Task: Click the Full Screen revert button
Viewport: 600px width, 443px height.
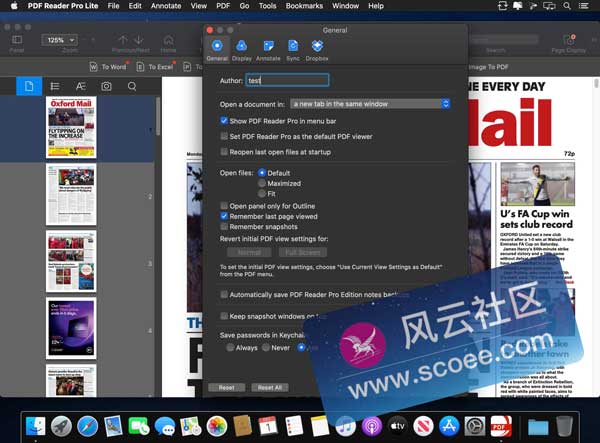Action: point(303,252)
